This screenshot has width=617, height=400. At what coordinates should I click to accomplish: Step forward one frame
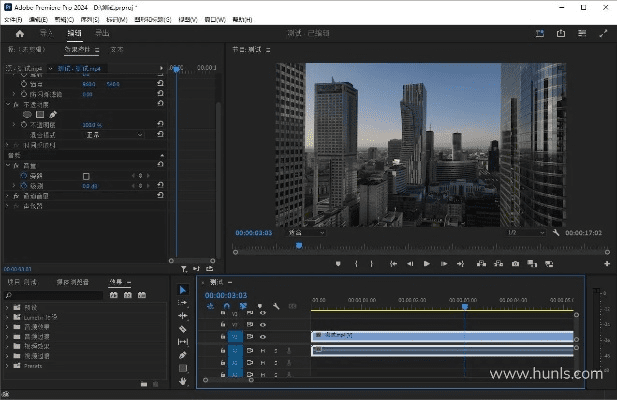point(444,264)
